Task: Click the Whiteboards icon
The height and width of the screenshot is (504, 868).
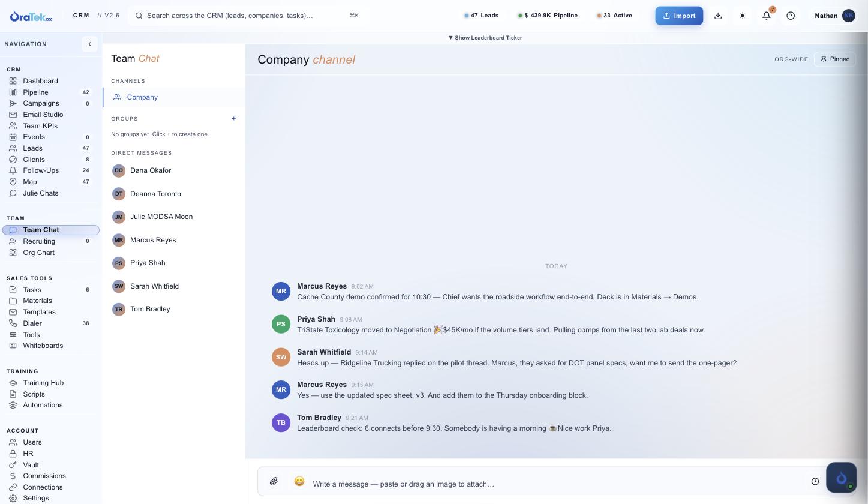Action: 13,346
